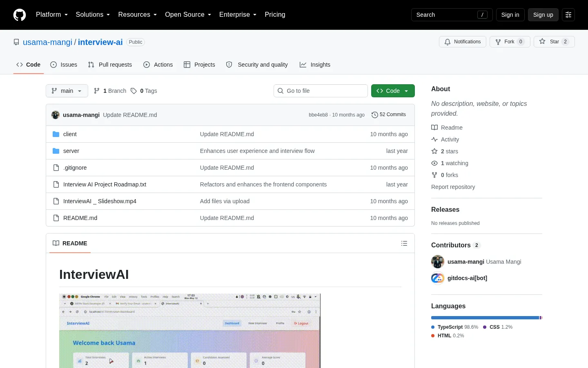The height and width of the screenshot is (368, 588).
Task: Open the header settings sliders icon
Action: click(x=568, y=15)
